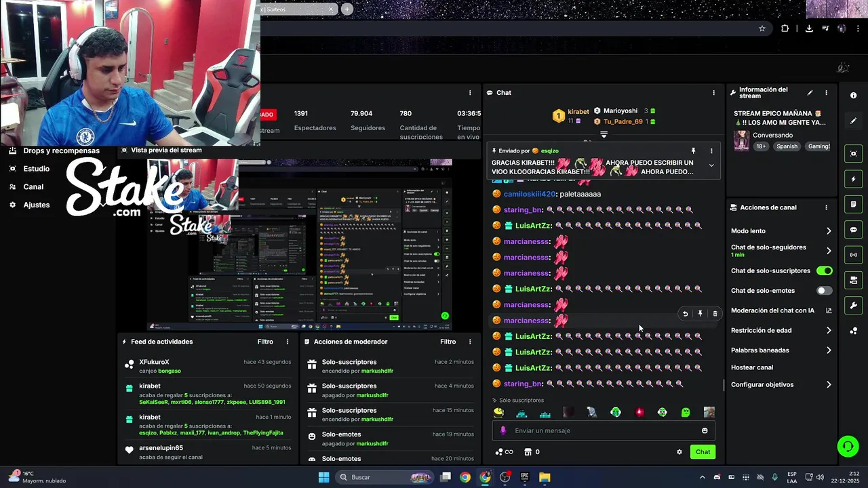Delete the hovered marcianesss message
This screenshot has height=488, width=868.
tap(715, 314)
